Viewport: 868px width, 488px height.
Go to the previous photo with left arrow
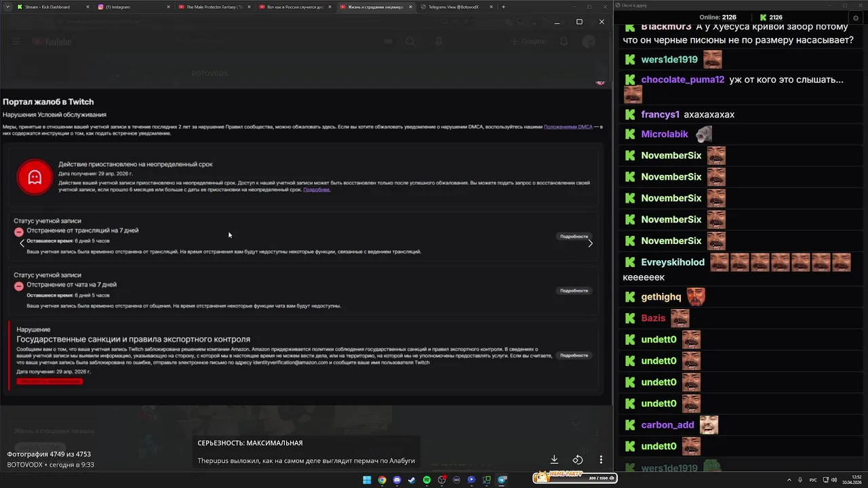pos(22,243)
